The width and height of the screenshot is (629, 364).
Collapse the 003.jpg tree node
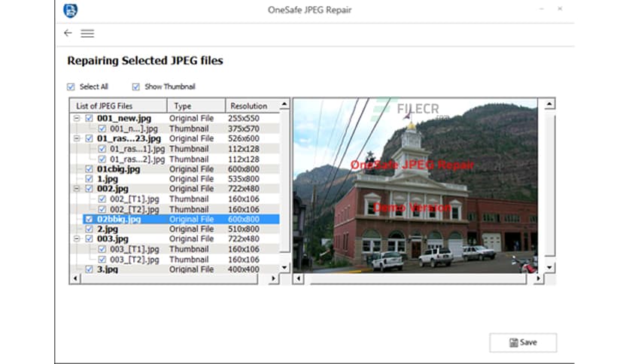[77, 239]
